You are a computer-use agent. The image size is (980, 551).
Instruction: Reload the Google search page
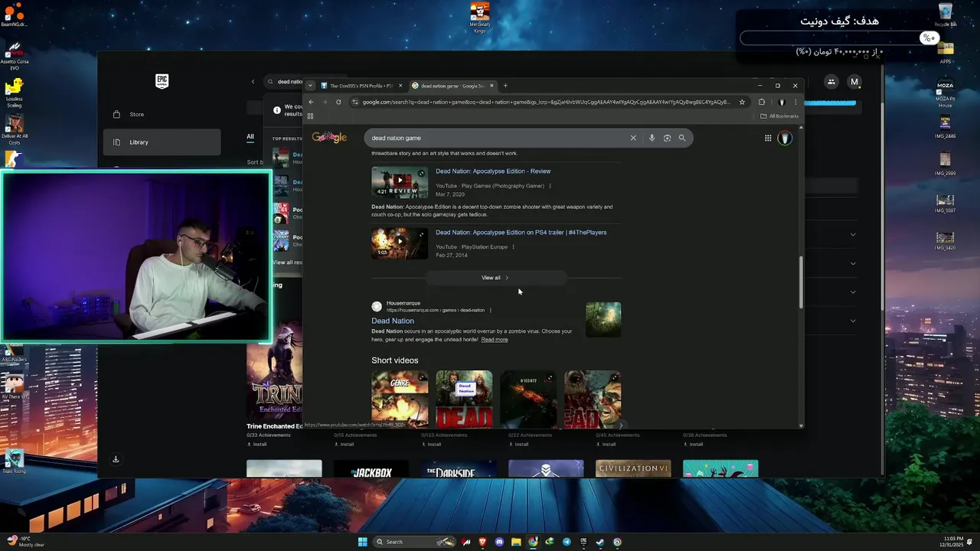338,102
